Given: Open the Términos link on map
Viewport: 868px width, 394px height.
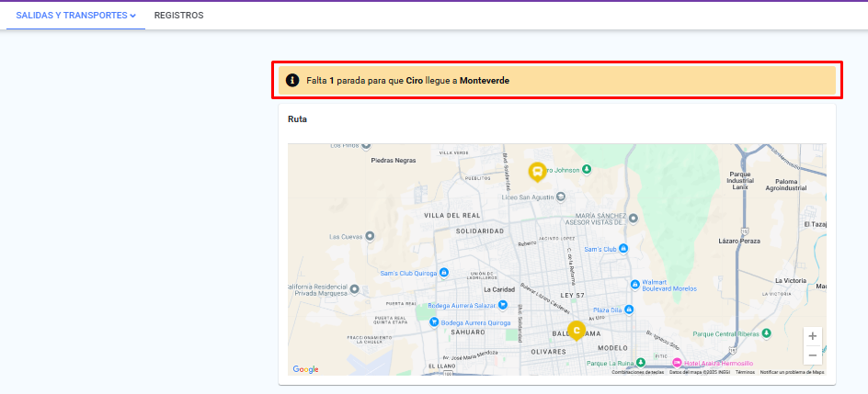Looking at the screenshot, I should point(745,372).
